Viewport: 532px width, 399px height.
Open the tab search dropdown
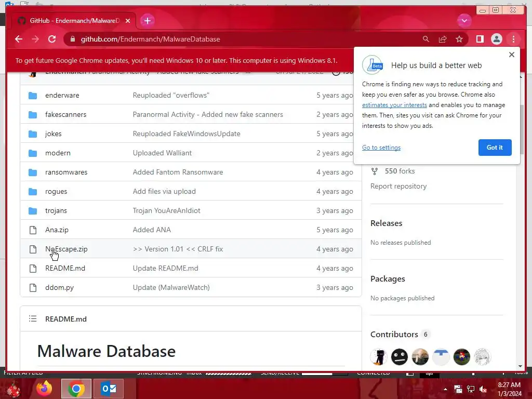coord(464,21)
